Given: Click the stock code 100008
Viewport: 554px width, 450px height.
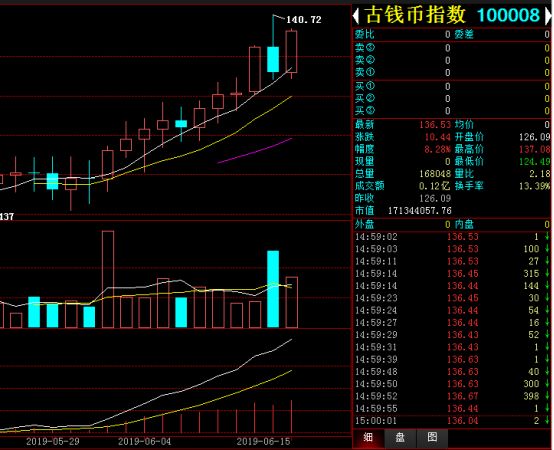Looking at the screenshot, I should (x=508, y=15).
